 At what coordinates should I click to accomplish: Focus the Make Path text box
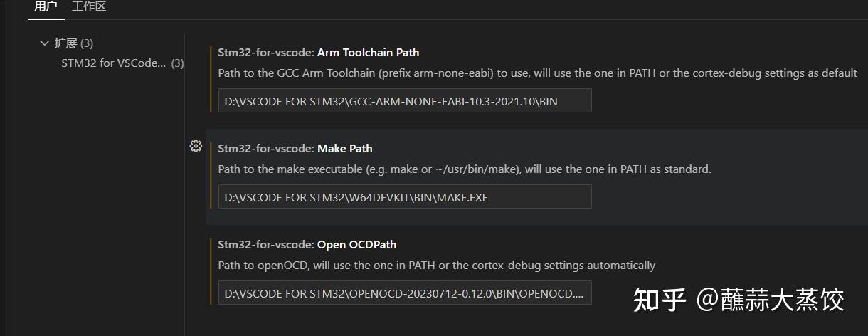[404, 197]
